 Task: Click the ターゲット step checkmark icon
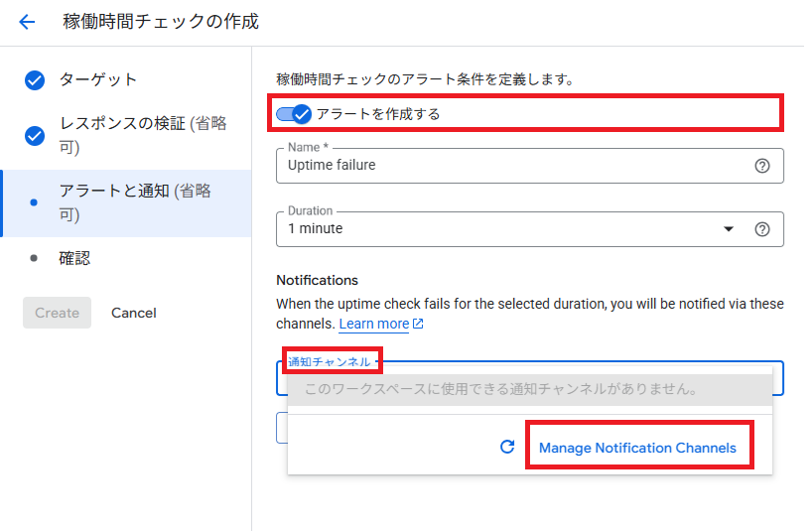[35, 80]
